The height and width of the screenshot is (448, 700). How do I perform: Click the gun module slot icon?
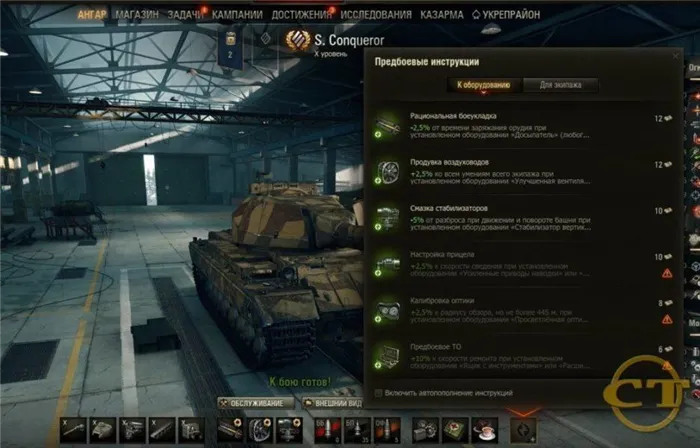(73, 430)
